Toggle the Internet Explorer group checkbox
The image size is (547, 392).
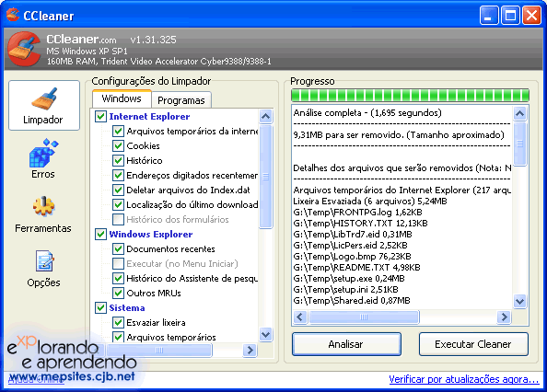(x=100, y=116)
